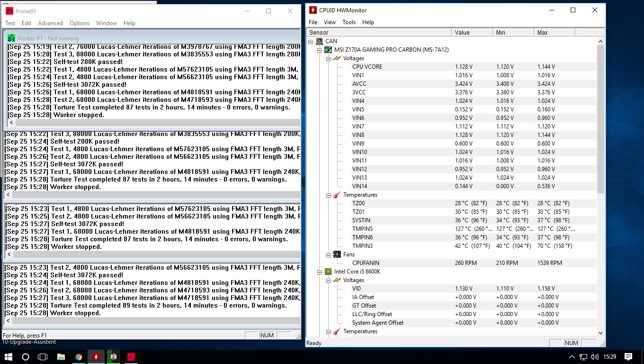Open the Edit menu in Prime95
Viewport: 644px width, 364px height.
[x=27, y=23]
